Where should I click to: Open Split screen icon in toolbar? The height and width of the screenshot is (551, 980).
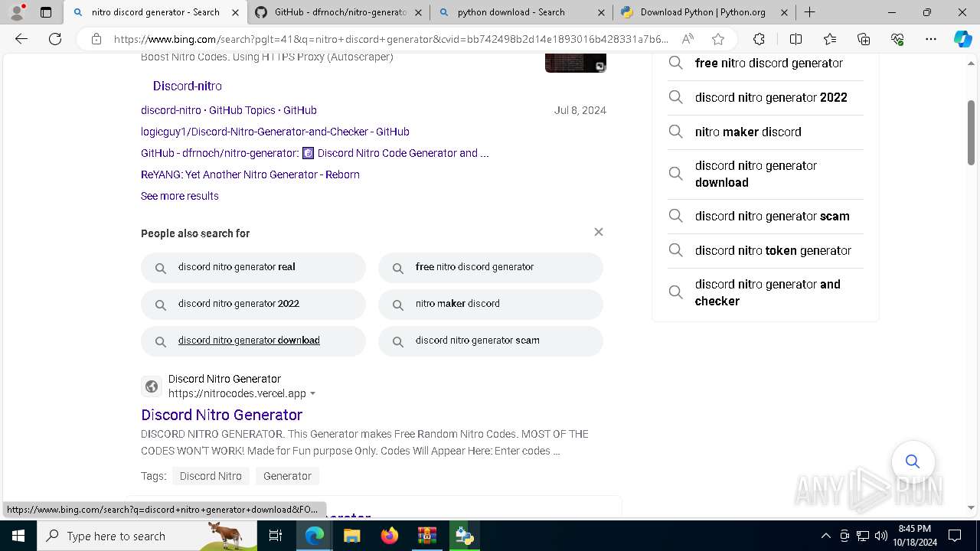[x=795, y=39]
